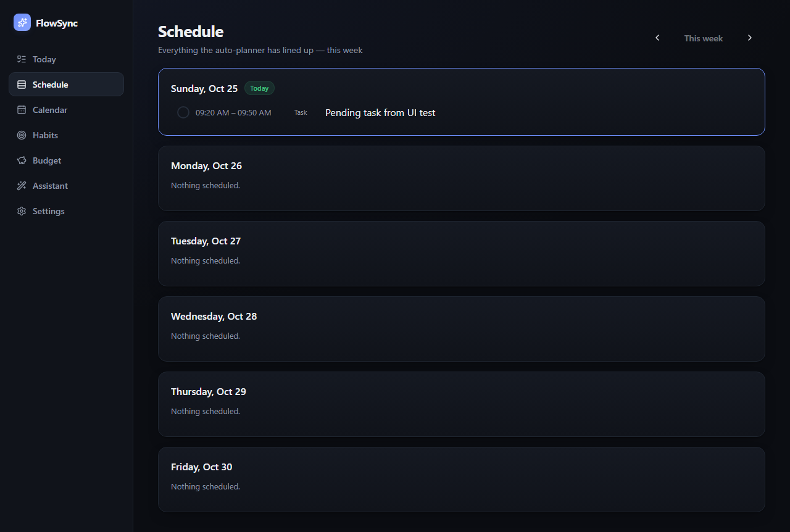Click the This week button
Image resolution: width=790 pixels, height=532 pixels.
coord(704,38)
